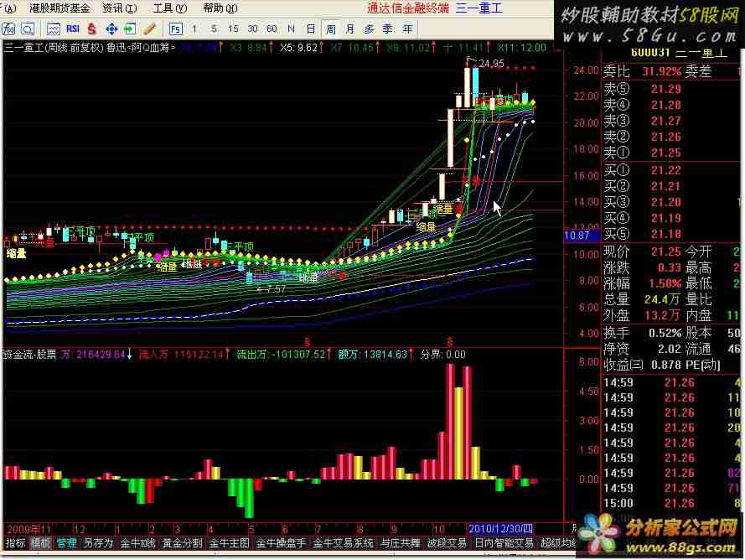Switch to quarterly (季) period

388,29
